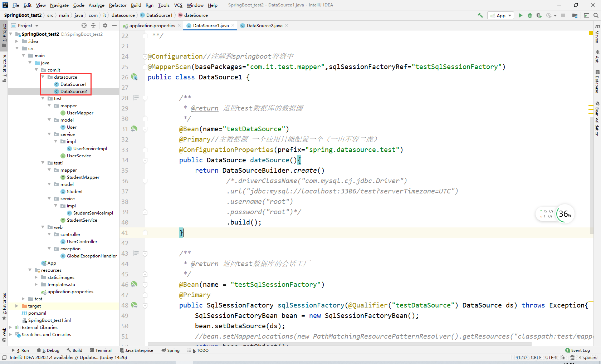Toggle rendered doc view icon on line 28

136,98
